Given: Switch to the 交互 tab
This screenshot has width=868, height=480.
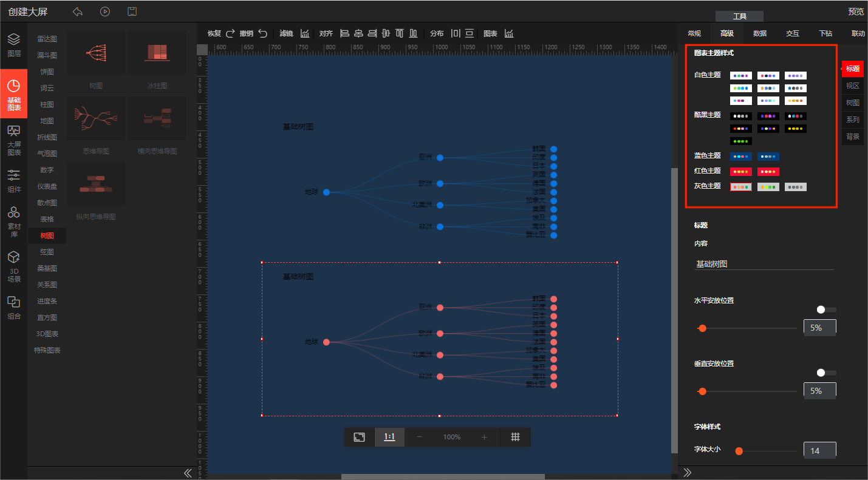Looking at the screenshot, I should (x=792, y=33).
